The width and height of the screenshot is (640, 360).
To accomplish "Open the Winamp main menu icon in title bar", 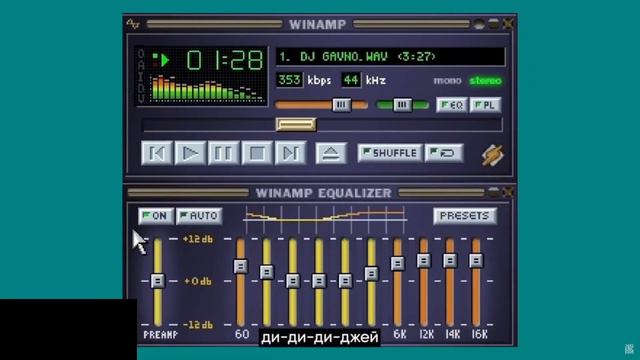I will pyautogui.click(x=133, y=24).
